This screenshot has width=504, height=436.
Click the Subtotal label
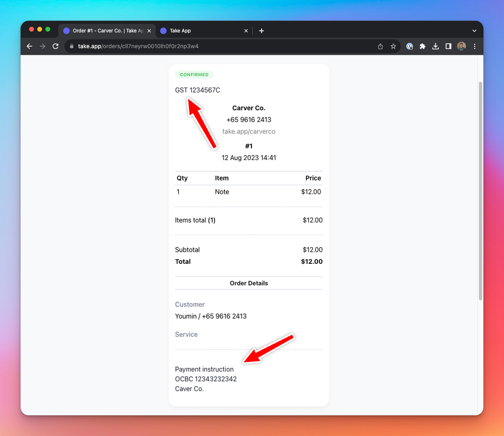[x=187, y=250]
